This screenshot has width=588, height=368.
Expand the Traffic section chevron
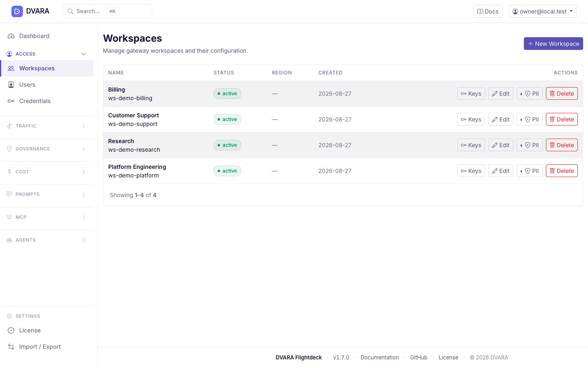pyautogui.click(x=84, y=126)
